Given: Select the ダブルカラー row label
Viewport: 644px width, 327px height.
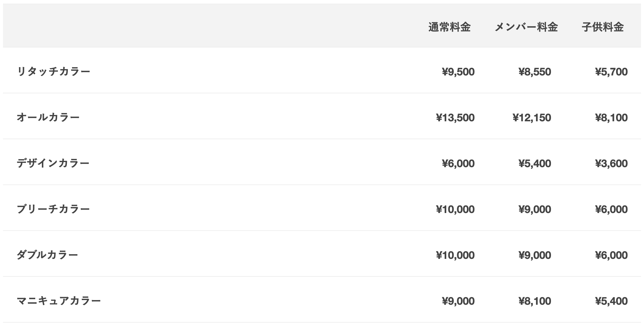Looking at the screenshot, I should click(47, 255).
